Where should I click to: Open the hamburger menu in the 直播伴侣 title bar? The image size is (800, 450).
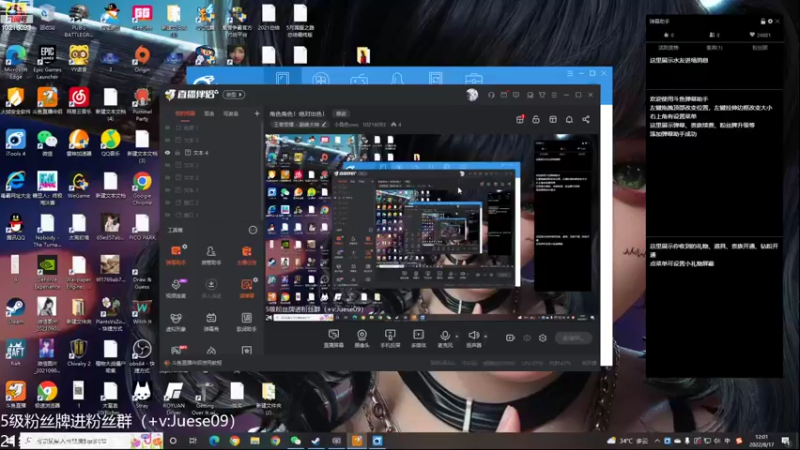tap(554, 95)
